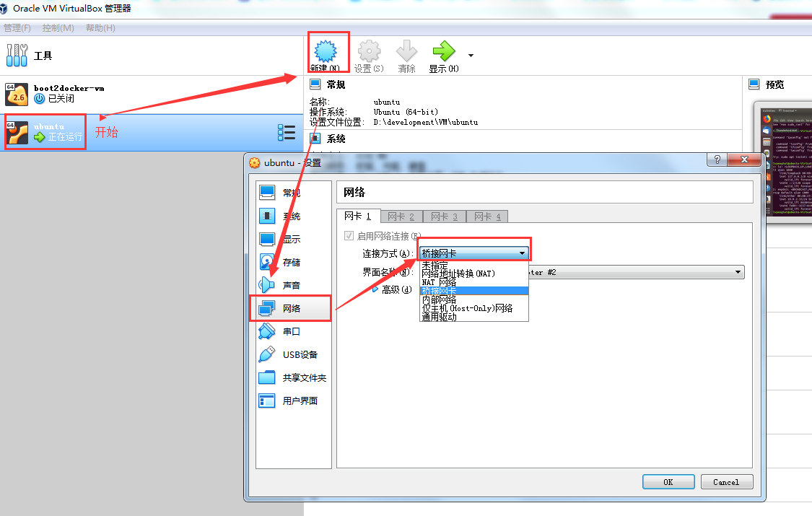Select 存储 (Storage) category in settings dialog
The width and height of the screenshot is (812, 516).
294,263
